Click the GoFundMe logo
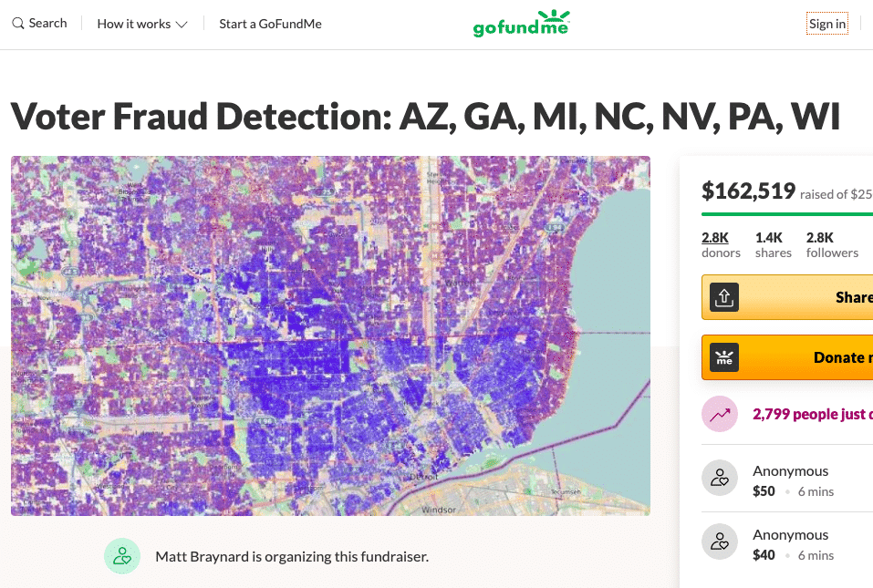This screenshot has width=873, height=588. click(x=521, y=24)
